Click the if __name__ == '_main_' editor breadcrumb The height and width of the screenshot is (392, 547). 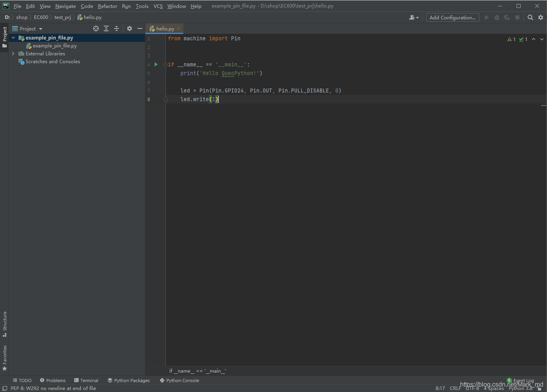pos(197,371)
